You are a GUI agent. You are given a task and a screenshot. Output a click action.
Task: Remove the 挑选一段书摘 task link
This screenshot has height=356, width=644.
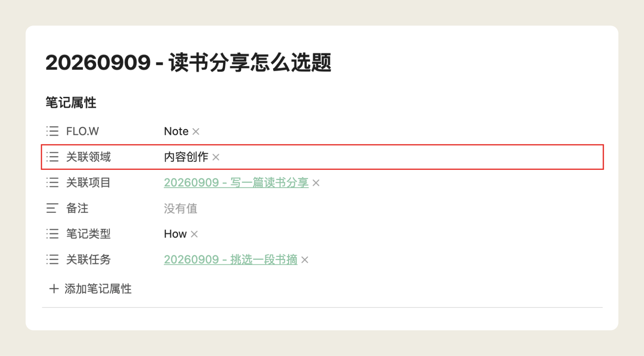coord(305,260)
